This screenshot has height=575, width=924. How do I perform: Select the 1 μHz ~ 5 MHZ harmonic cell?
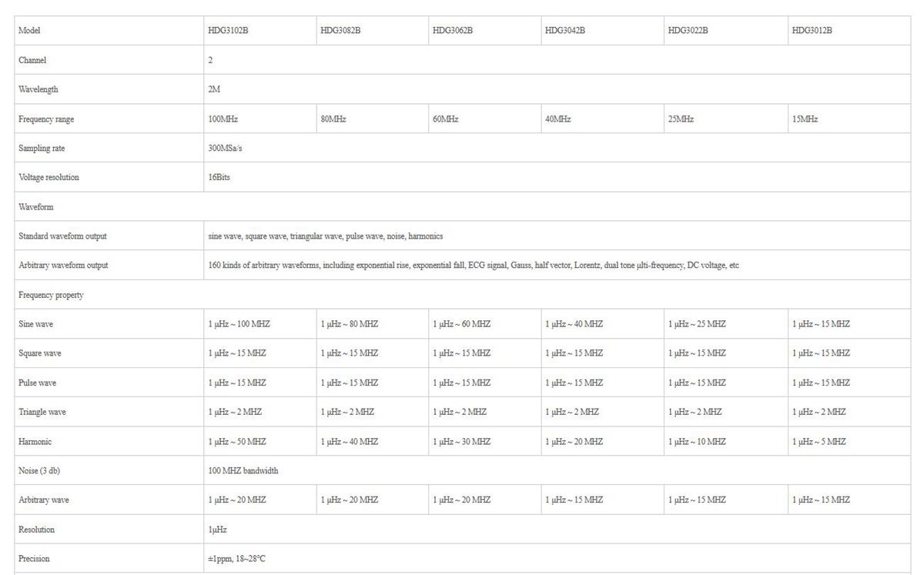point(819,442)
